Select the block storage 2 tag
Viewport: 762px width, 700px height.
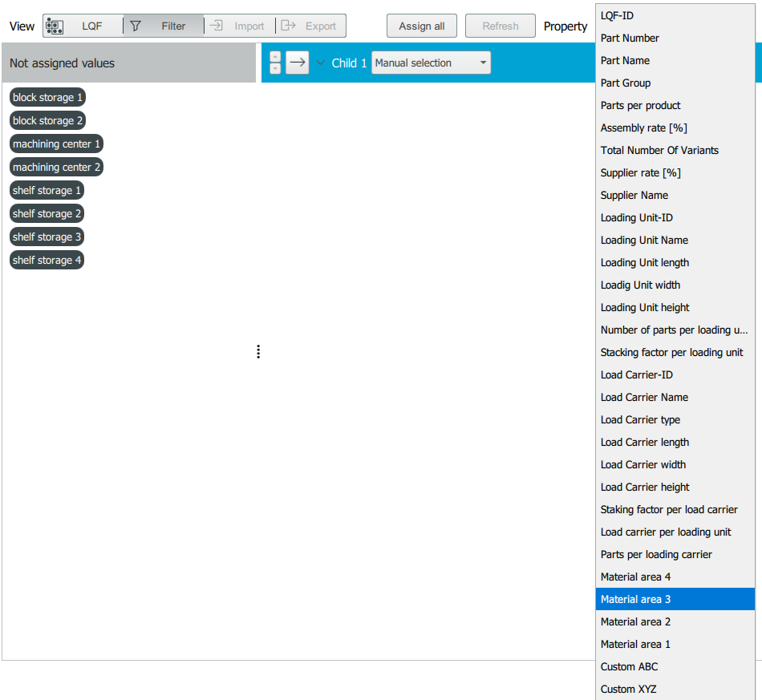tap(47, 120)
